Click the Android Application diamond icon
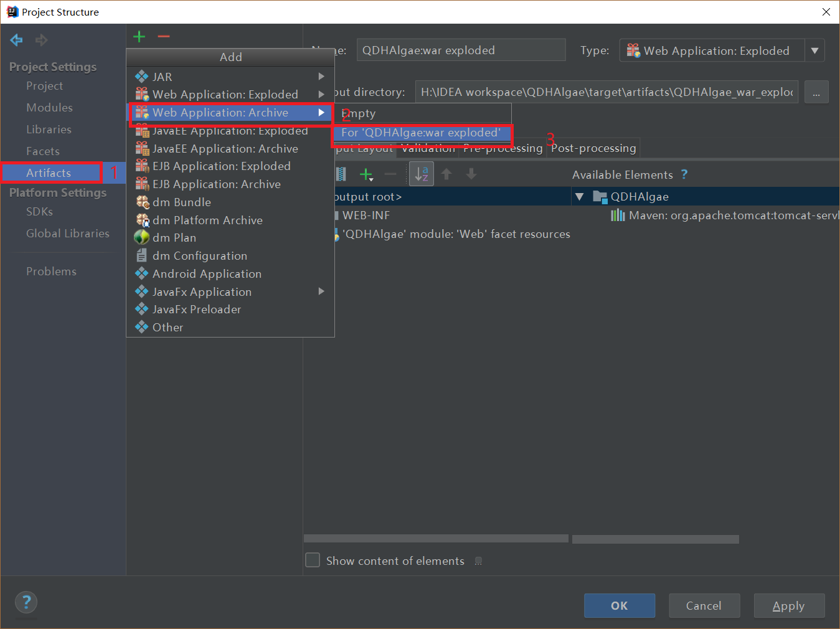 tap(142, 273)
